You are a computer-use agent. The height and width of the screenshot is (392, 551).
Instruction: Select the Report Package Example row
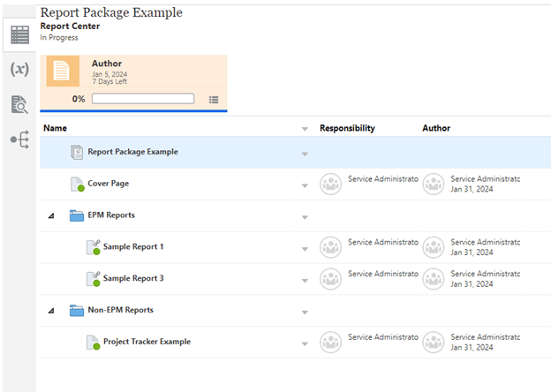(132, 152)
